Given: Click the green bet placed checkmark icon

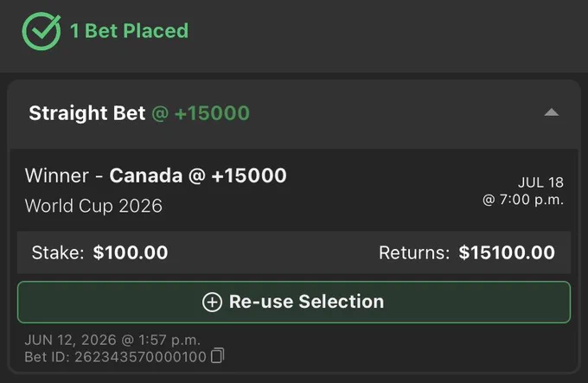Looking at the screenshot, I should [x=42, y=31].
